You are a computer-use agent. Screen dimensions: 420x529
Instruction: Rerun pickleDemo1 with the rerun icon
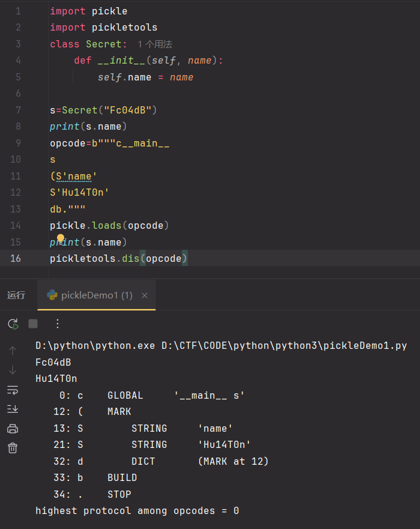click(x=13, y=324)
